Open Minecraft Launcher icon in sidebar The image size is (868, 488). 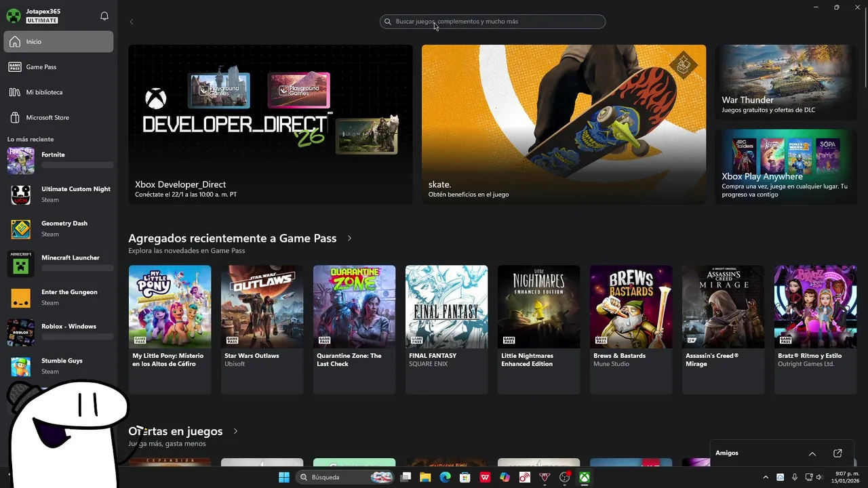click(20, 264)
